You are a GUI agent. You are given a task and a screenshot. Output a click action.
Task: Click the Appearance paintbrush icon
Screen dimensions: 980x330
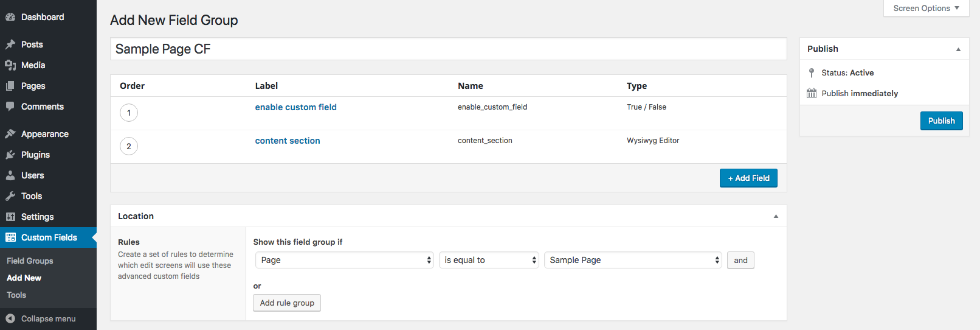tap(10, 134)
